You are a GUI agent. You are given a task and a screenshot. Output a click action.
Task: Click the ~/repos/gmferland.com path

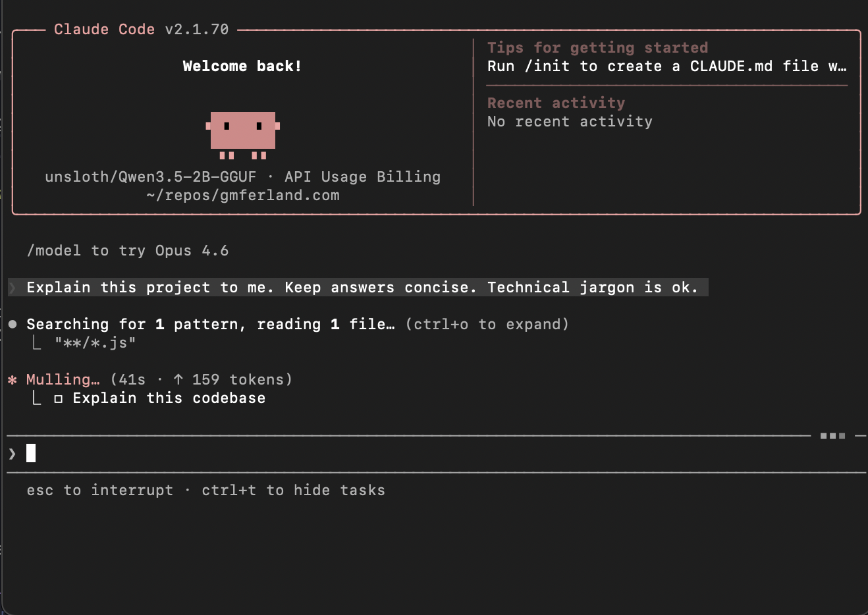coord(243,196)
